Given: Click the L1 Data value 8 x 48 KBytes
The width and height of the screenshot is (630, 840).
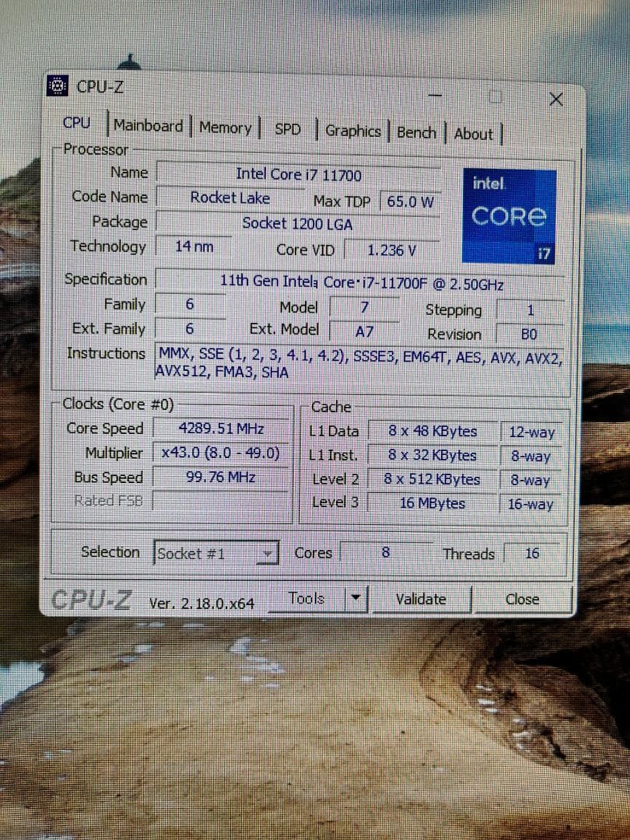Looking at the screenshot, I should pyautogui.click(x=433, y=431).
